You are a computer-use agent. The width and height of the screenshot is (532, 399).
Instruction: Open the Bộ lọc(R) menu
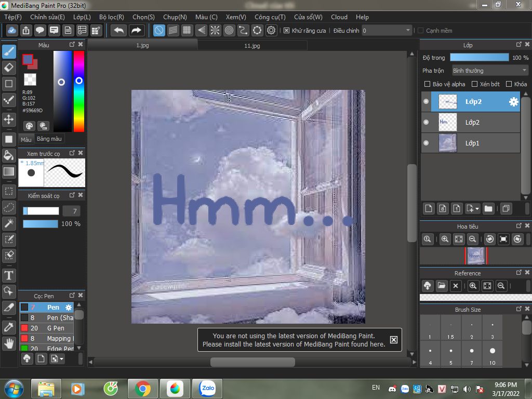coord(112,17)
